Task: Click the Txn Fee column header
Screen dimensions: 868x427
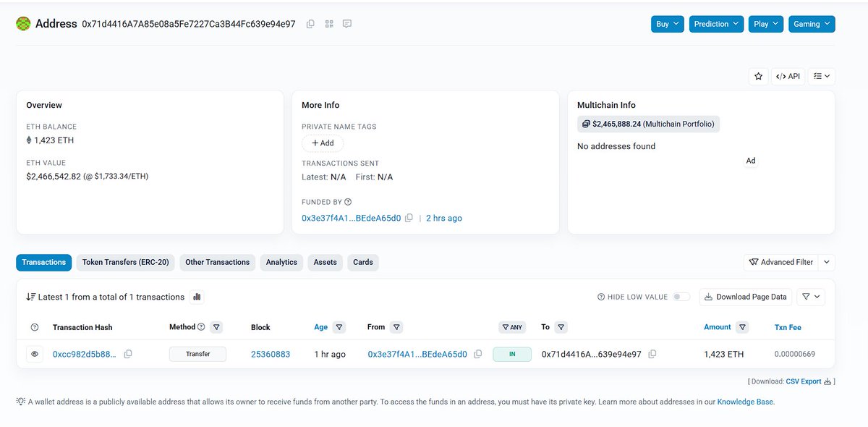Action: pos(788,327)
